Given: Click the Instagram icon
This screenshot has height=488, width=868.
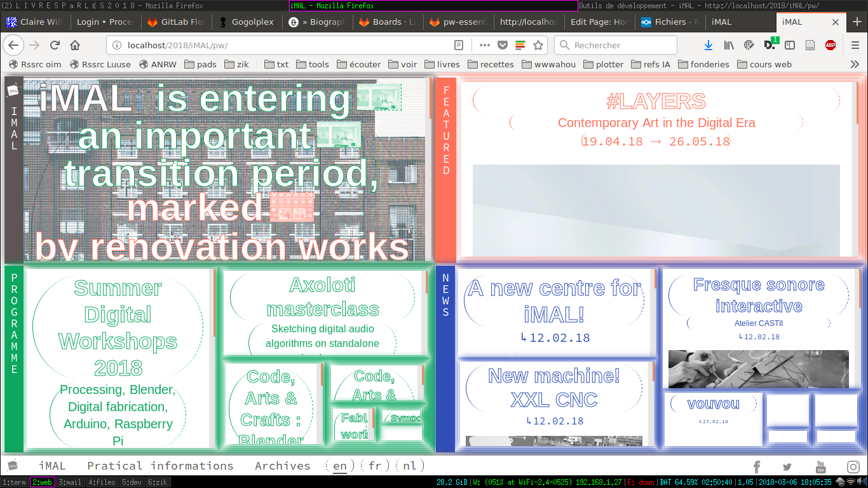Looking at the screenshot, I should pos(853,466).
